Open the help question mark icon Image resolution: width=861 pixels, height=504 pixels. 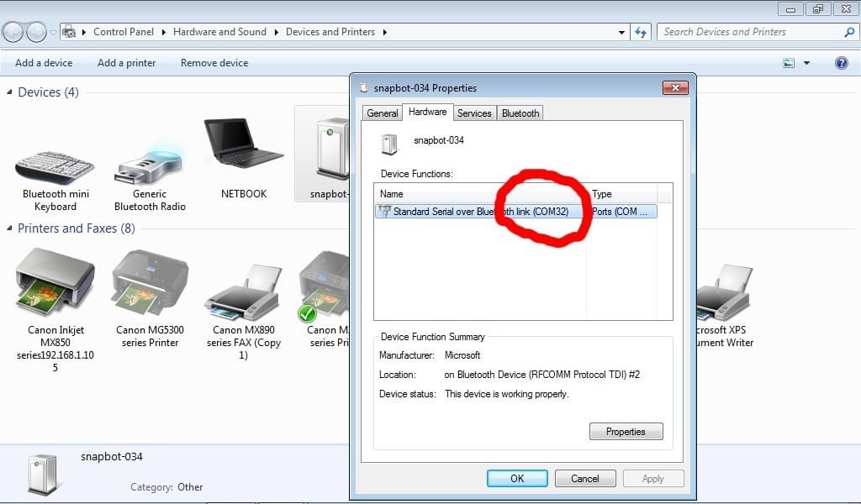click(841, 63)
